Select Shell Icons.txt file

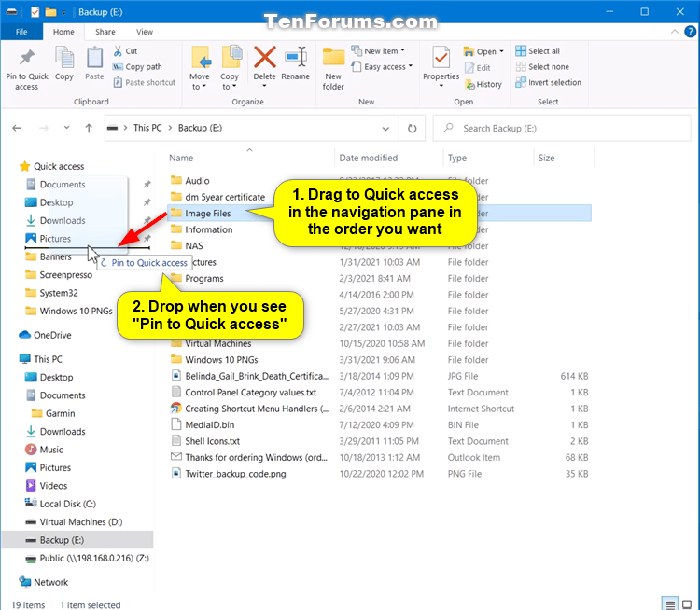pos(206,441)
